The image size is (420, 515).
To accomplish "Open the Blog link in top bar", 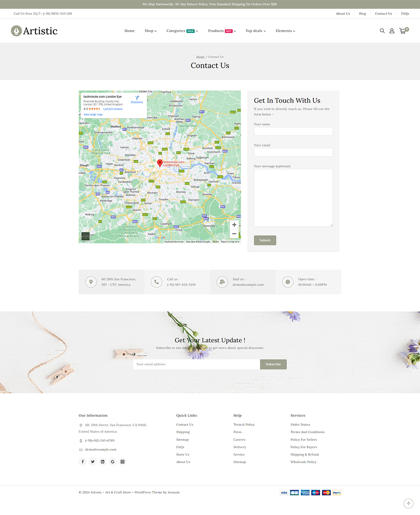I will tap(362, 13).
